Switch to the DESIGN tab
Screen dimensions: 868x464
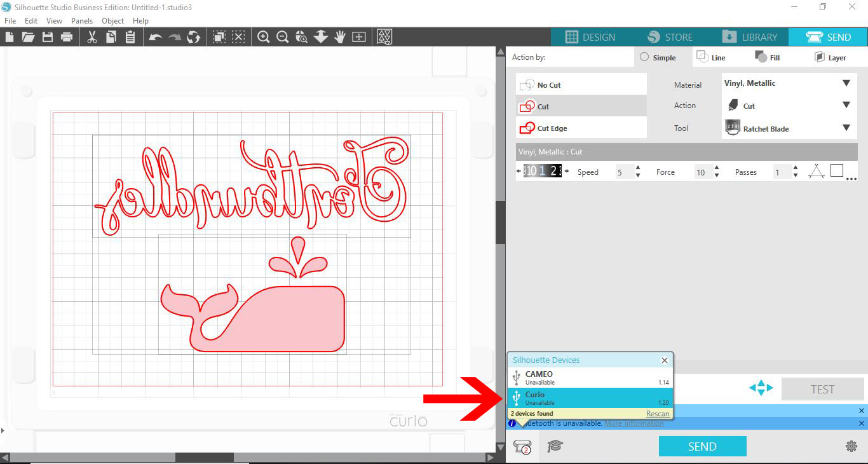(x=590, y=37)
